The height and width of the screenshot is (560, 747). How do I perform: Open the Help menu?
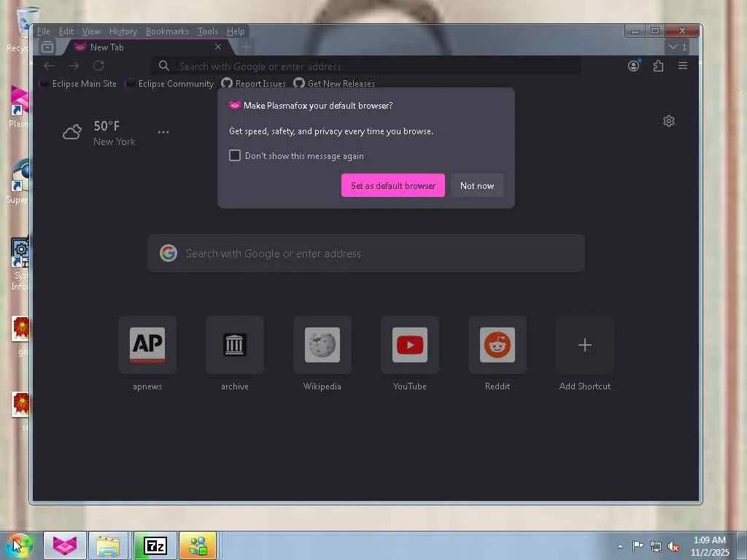pyautogui.click(x=236, y=31)
